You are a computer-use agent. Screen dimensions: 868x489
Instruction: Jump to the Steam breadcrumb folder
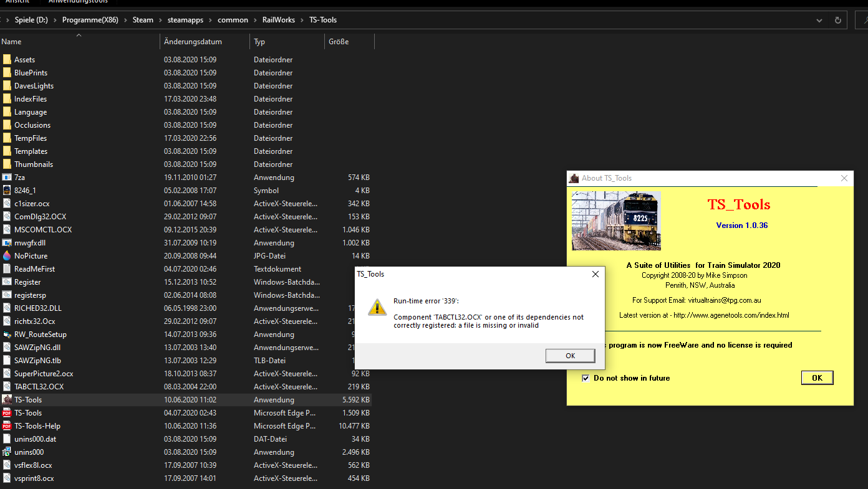tap(143, 20)
